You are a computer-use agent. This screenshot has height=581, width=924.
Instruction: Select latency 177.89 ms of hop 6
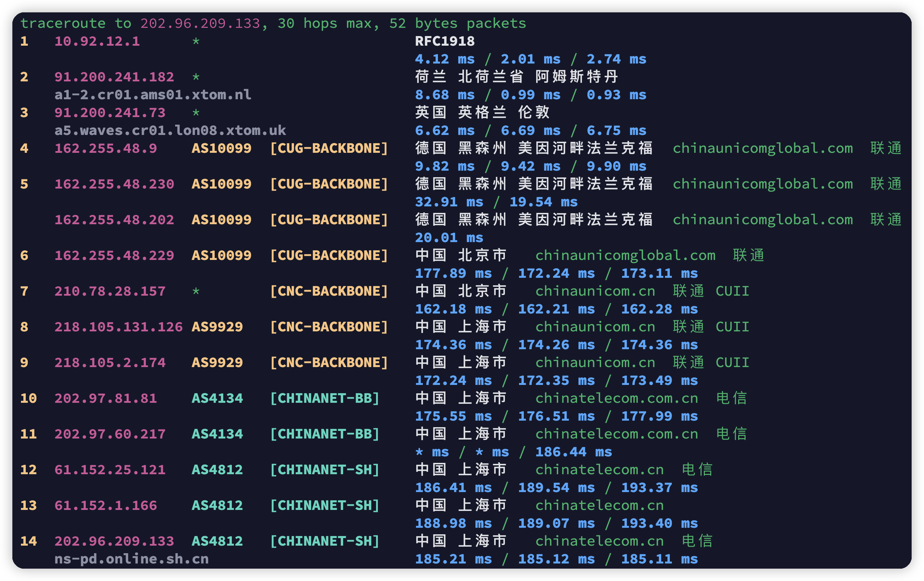pos(453,273)
